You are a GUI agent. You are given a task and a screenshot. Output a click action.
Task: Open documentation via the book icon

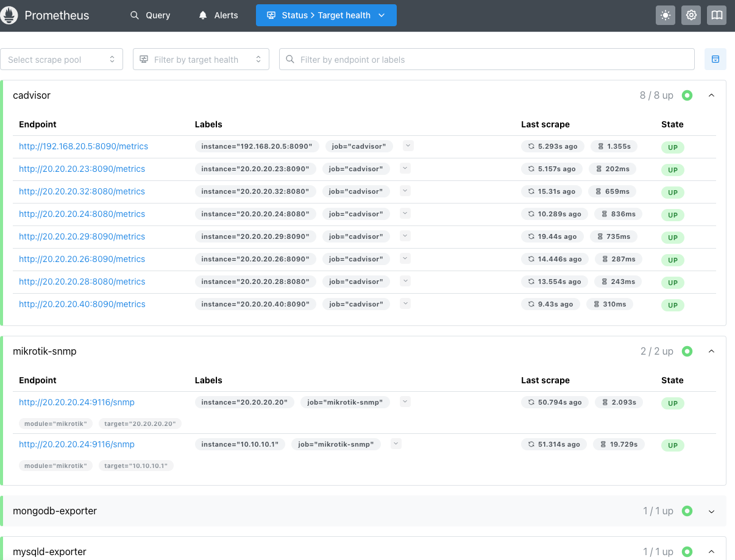(717, 15)
